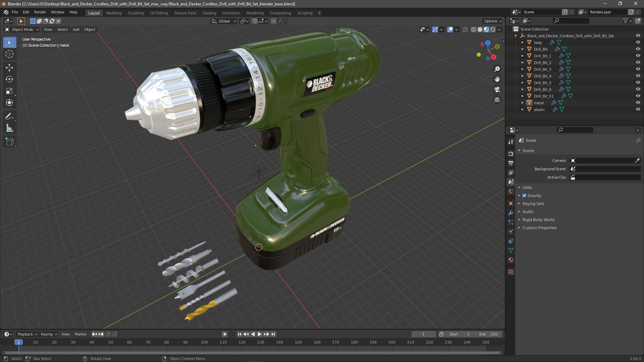Click the Pan view hand icon
The width and height of the screenshot is (644, 362).
click(x=497, y=79)
